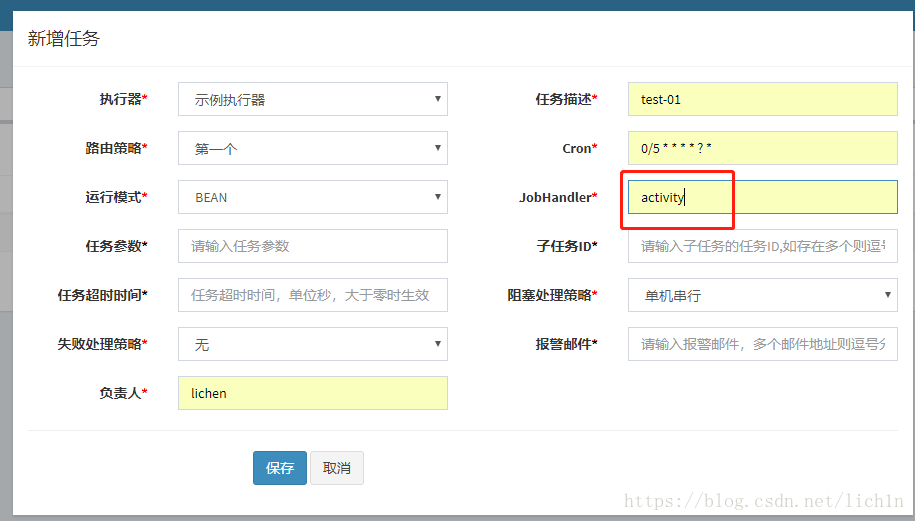
Task: Click the 取消 button
Action: click(337, 468)
